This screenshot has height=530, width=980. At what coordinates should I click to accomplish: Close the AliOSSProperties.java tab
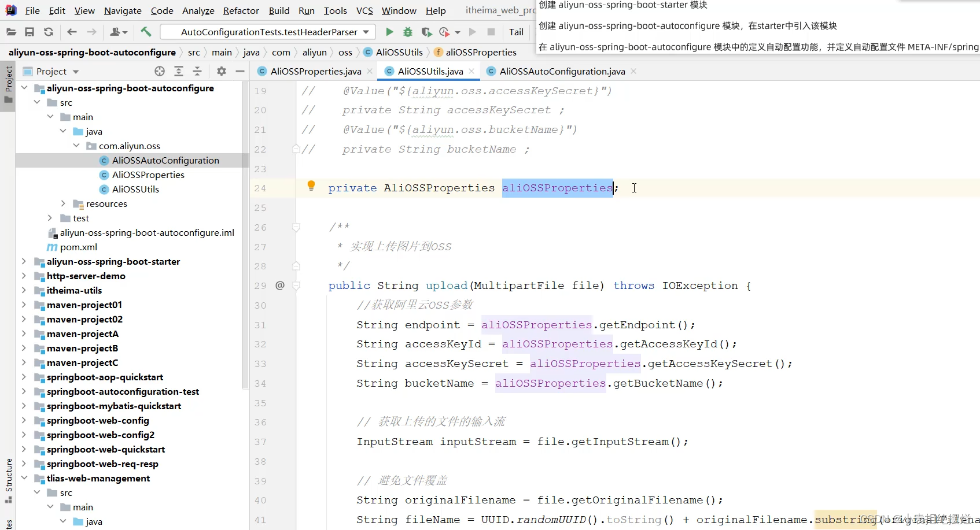370,71
